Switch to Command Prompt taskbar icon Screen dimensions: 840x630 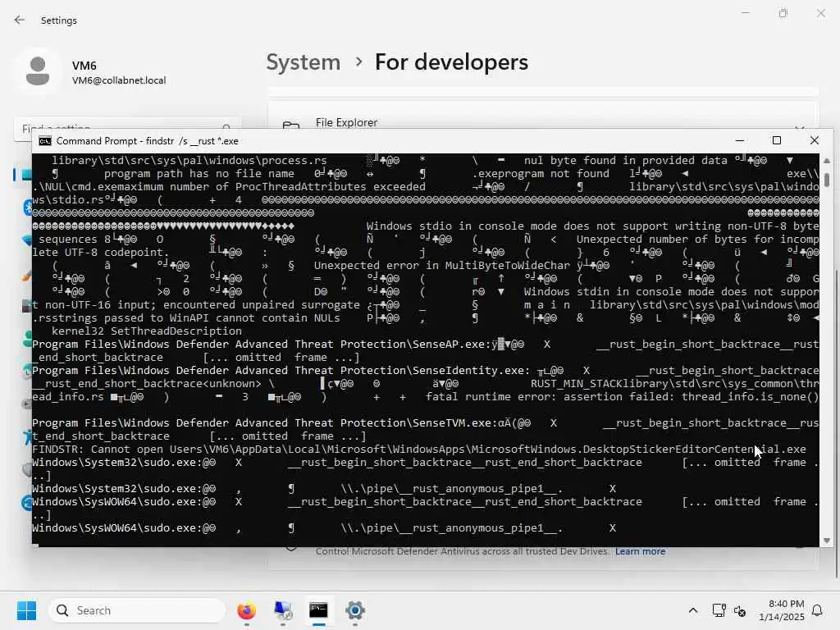tap(319, 610)
